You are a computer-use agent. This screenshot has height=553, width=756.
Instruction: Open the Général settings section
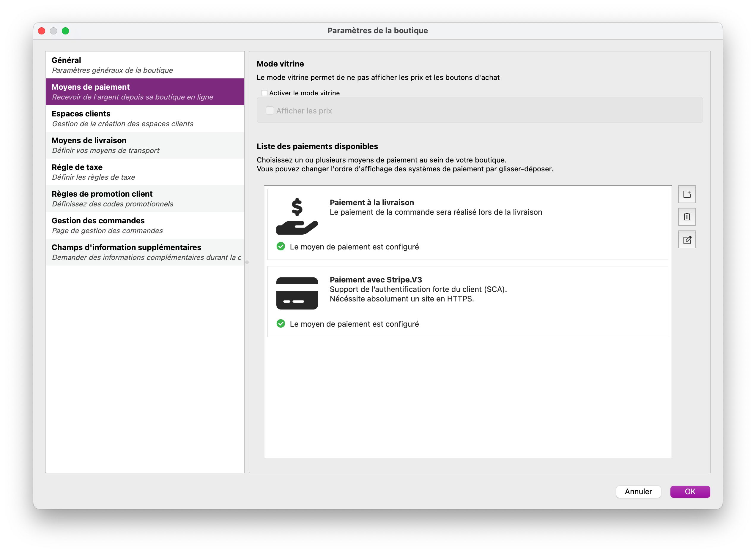click(145, 65)
